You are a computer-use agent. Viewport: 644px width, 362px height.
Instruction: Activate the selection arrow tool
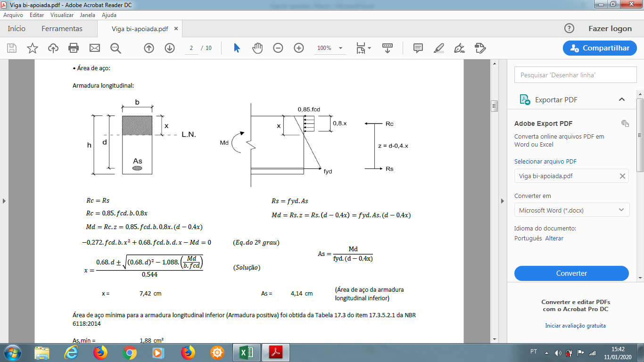(237, 48)
